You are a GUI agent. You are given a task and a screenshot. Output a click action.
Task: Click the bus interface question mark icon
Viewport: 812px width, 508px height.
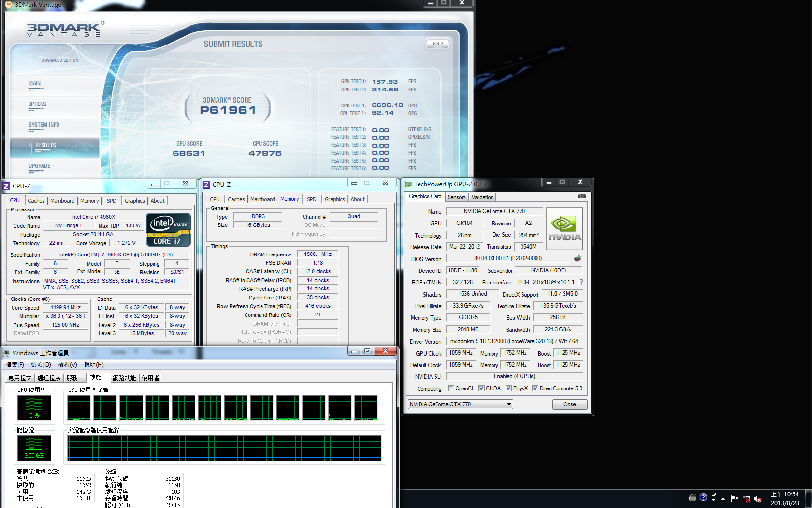581,282
